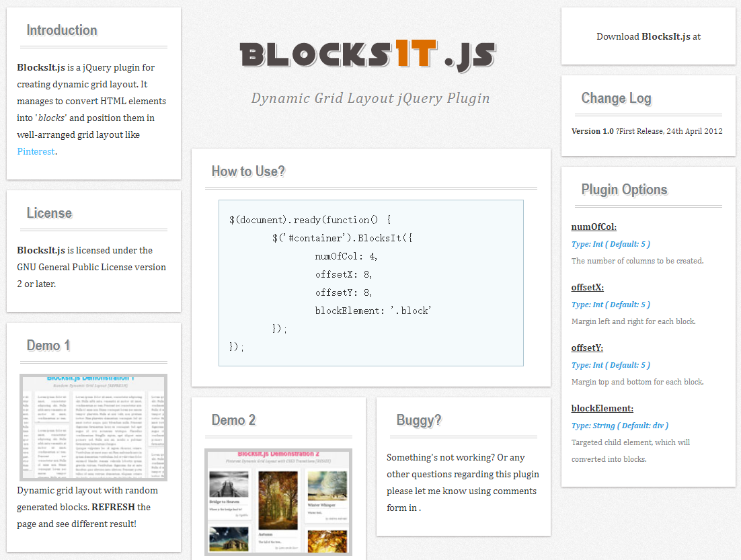Screen dimensions: 741x560
Task: Click the Plugin Options heading
Action: 624,190
